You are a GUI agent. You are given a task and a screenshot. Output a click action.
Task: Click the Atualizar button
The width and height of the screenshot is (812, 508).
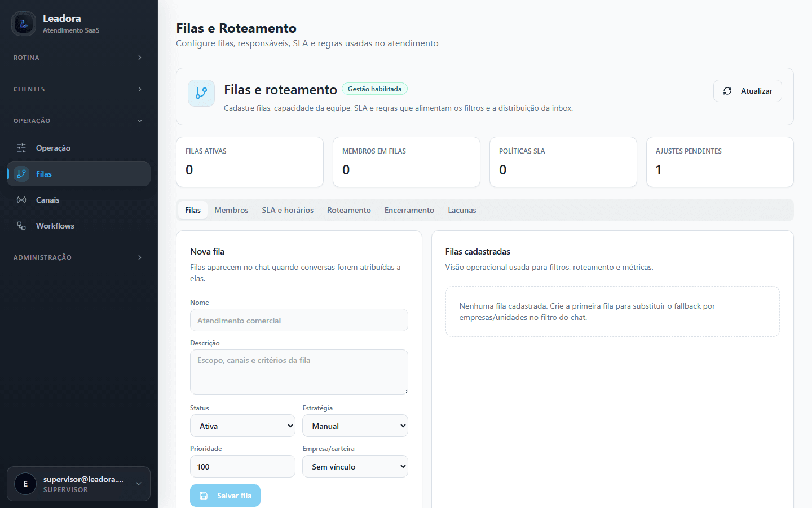point(748,91)
